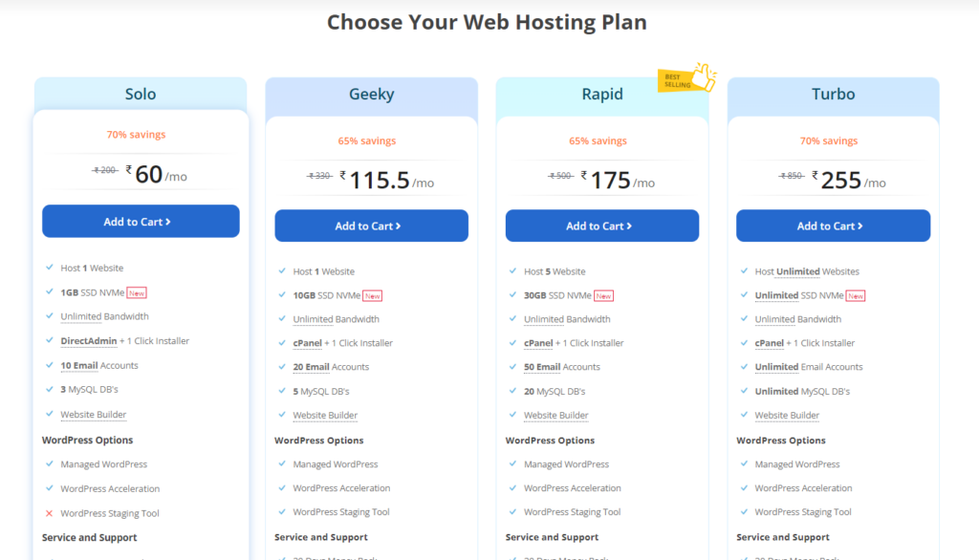Select the Turbo plan header
Image resolution: width=979 pixels, height=560 pixels.
pyautogui.click(x=833, y=94)
